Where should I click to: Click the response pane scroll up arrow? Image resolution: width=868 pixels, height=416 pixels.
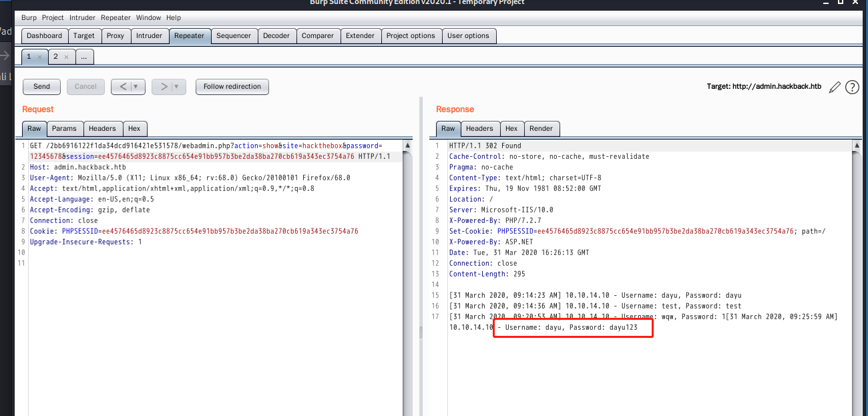(x=857, y=145)
